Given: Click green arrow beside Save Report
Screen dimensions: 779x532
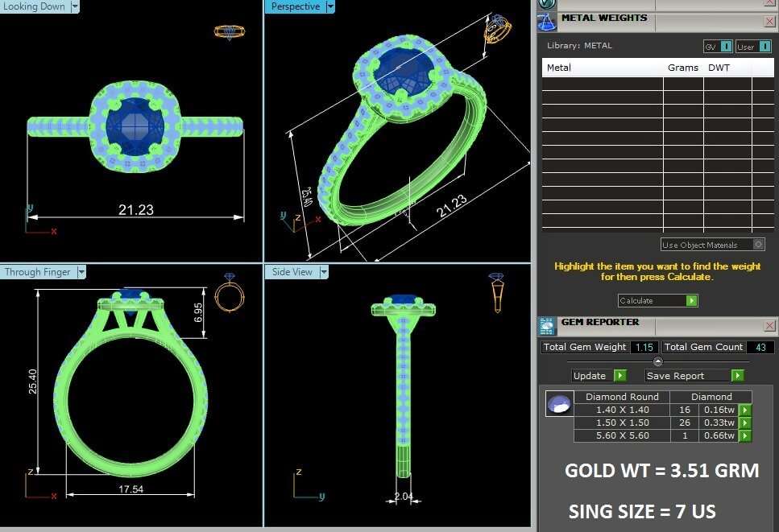Looking at the screenshot, I should pos(737,376).
